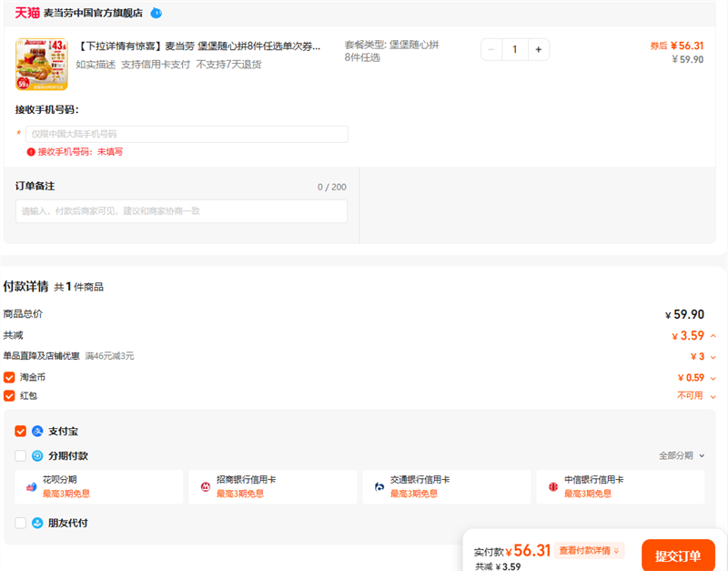Click the Tmall logo icon
Screen dimensions: 728x571
point(27,13)
